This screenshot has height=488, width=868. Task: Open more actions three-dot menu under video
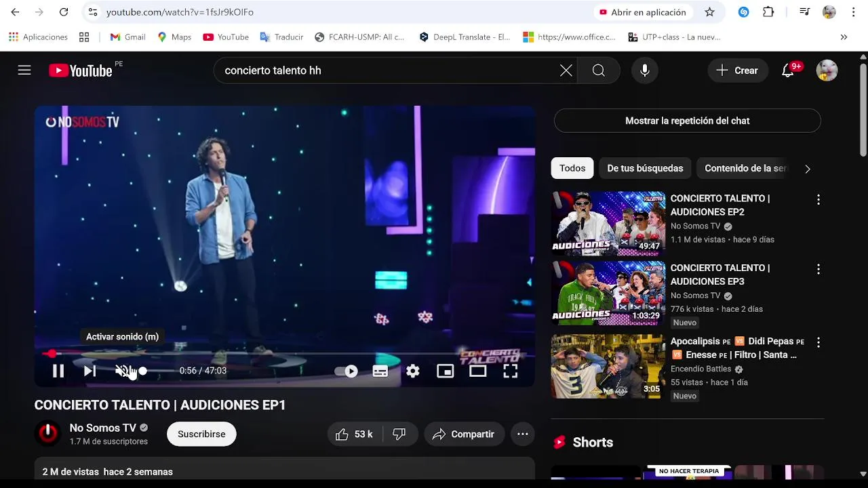point(523,434)
